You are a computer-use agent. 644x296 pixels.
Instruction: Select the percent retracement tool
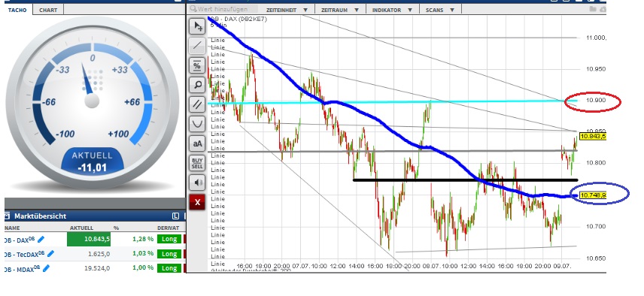click(198, 65)
